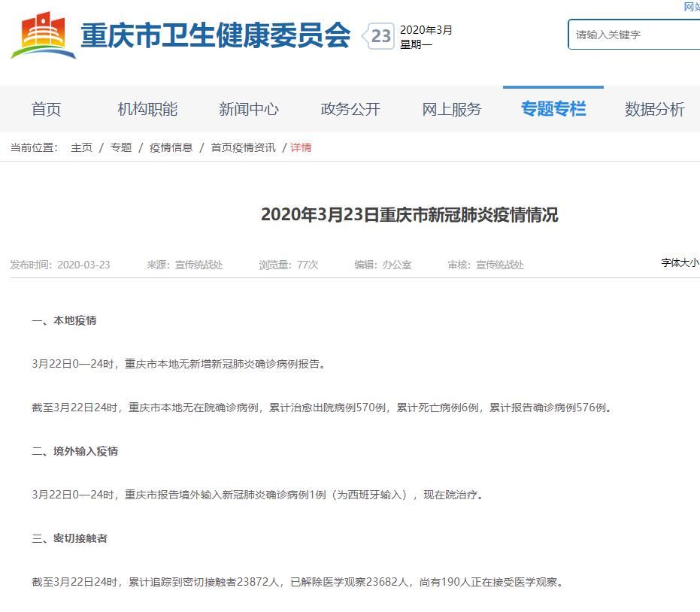The height and width of the screenshot is (612, 700).
Task: Open the 机构职能 navigation menu
Action: (147, 109)
